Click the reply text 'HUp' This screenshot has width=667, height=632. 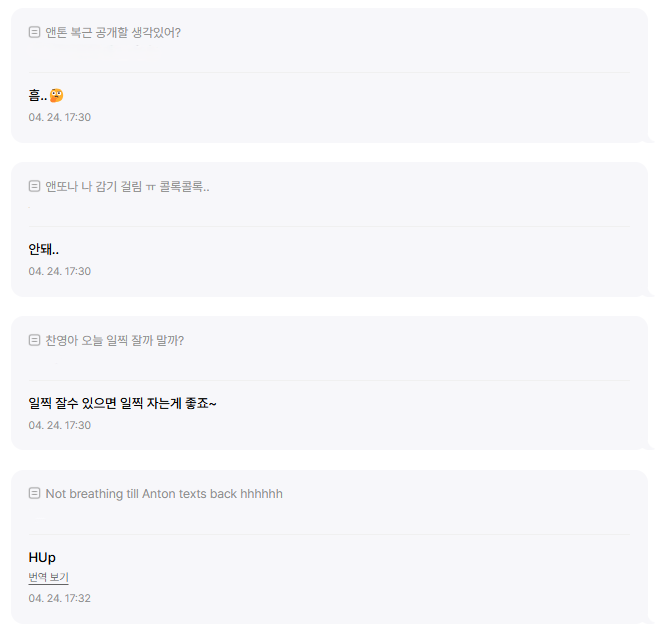42,557
